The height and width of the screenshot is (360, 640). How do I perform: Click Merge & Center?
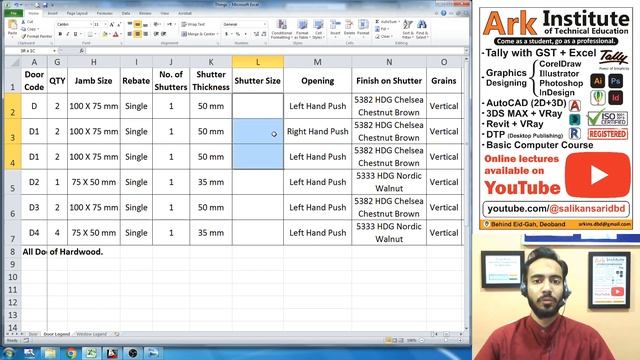199,34
